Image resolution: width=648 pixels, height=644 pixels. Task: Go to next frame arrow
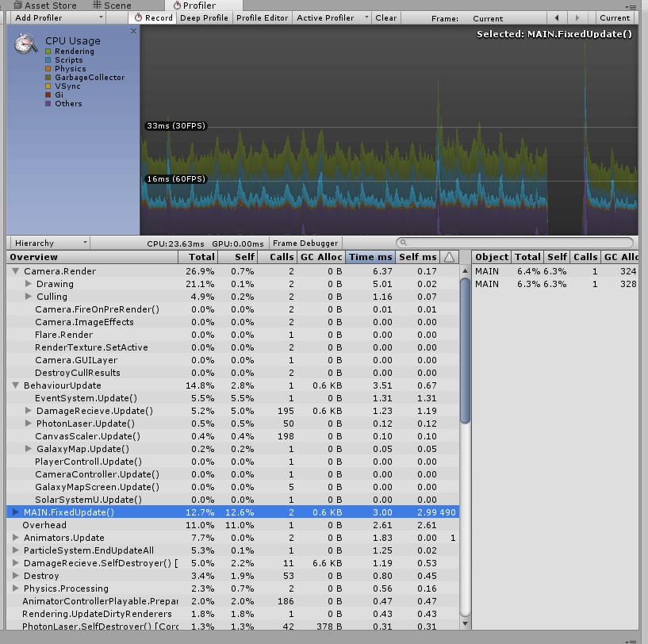577,17
